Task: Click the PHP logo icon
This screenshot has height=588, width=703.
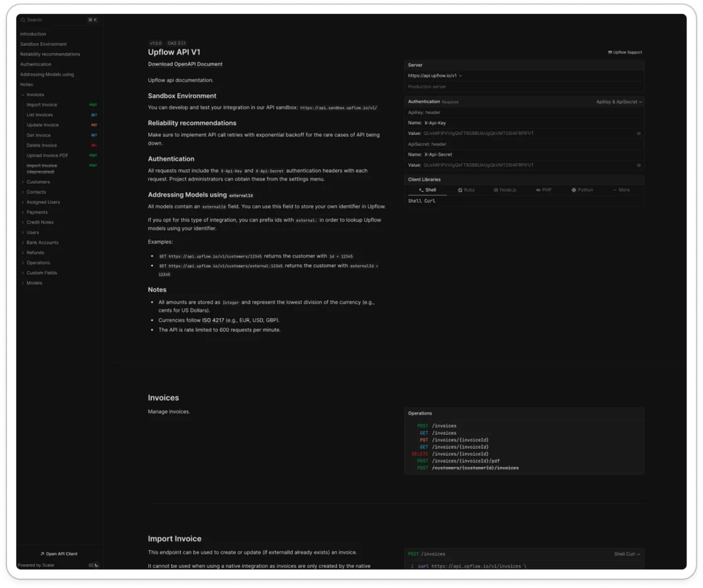Action: coord(537,190)
